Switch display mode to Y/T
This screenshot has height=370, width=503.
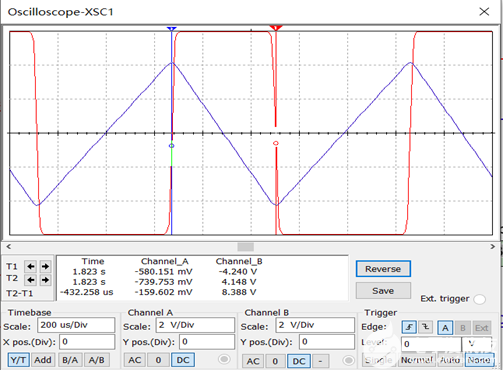18,360
